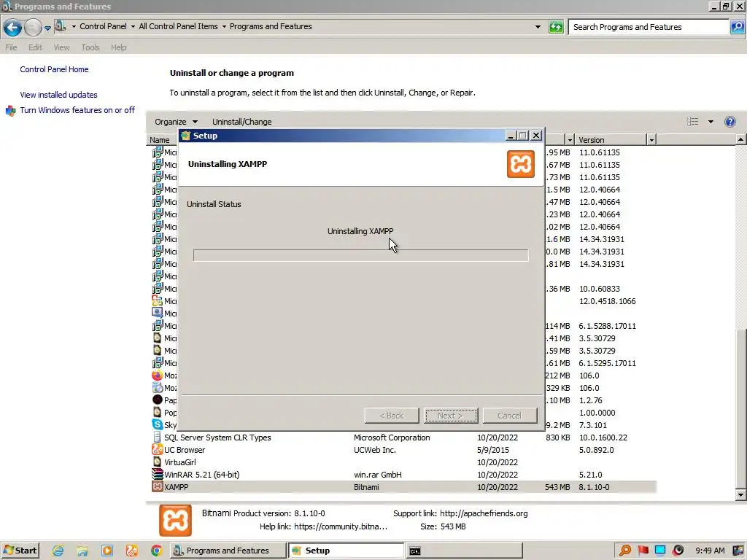Screen dimensions: 747x560
Task: Click the search magnifier icon
Action: tap(737, 27)
